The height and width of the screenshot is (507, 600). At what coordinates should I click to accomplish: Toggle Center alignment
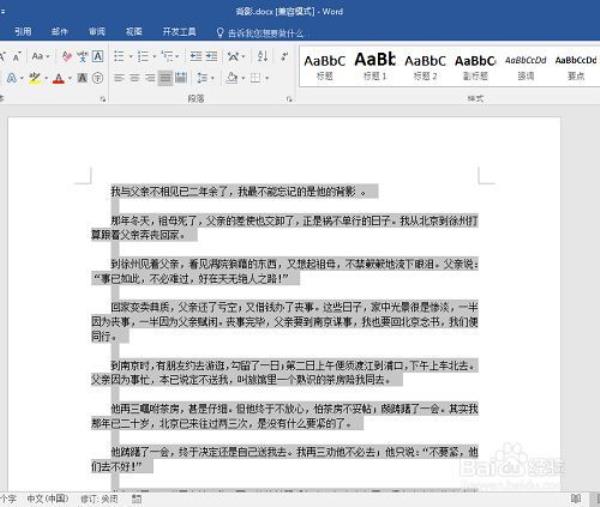[134, 78]
